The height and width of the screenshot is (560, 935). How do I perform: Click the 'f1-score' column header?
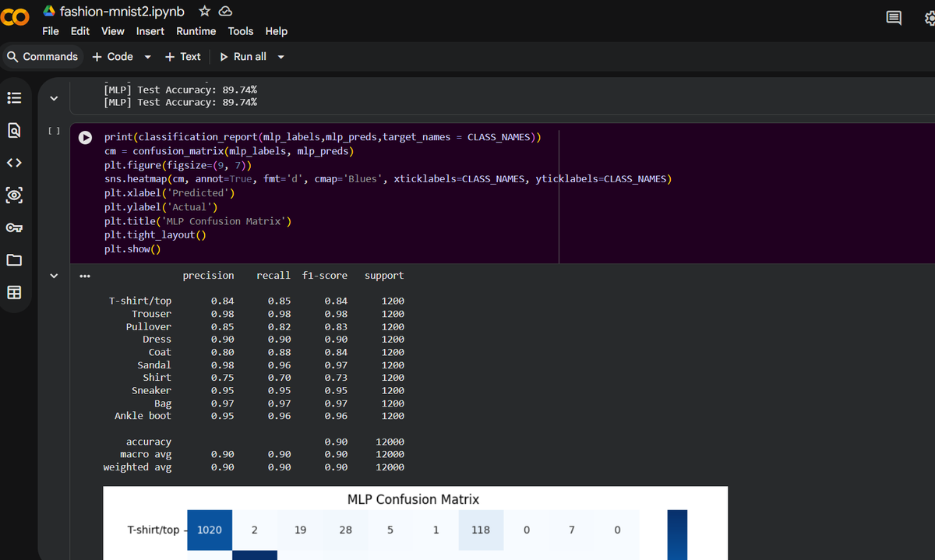[x=325, y=276]
